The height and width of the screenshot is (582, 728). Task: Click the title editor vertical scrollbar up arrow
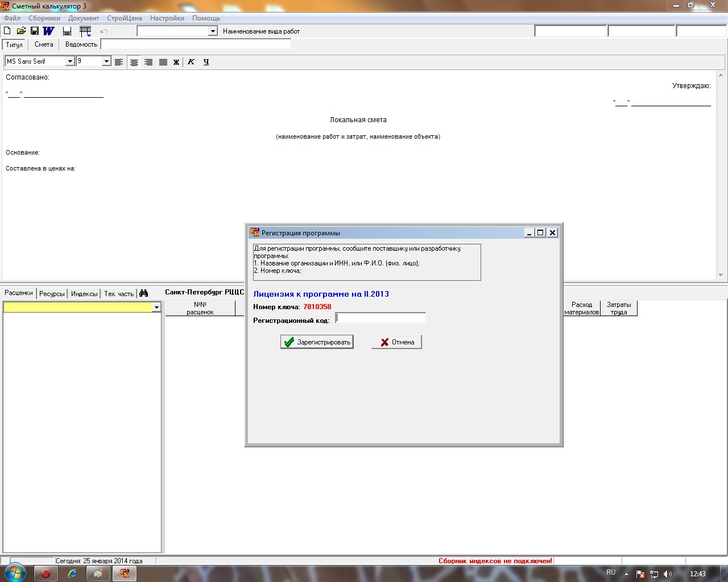(x=721, y=75)
